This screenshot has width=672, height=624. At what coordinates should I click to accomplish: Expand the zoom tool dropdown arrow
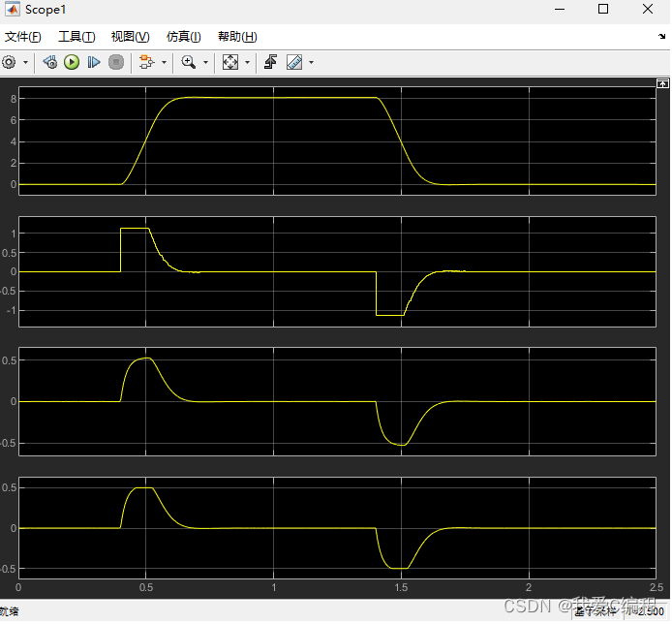click(x=204, y=62)
